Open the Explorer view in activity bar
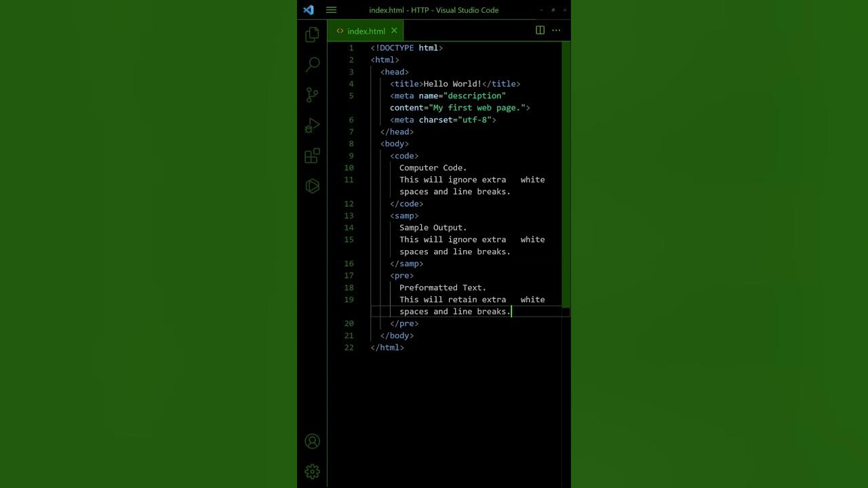Viewport: 868px width, 488px height. (312, 35)
